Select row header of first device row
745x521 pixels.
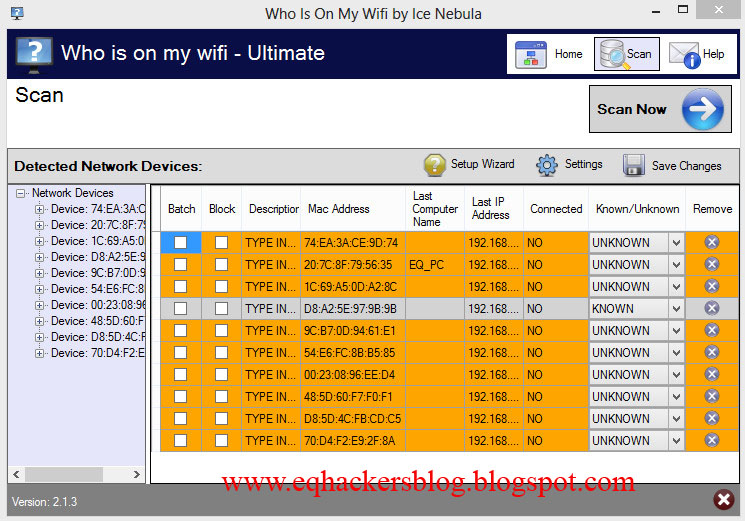155,243
